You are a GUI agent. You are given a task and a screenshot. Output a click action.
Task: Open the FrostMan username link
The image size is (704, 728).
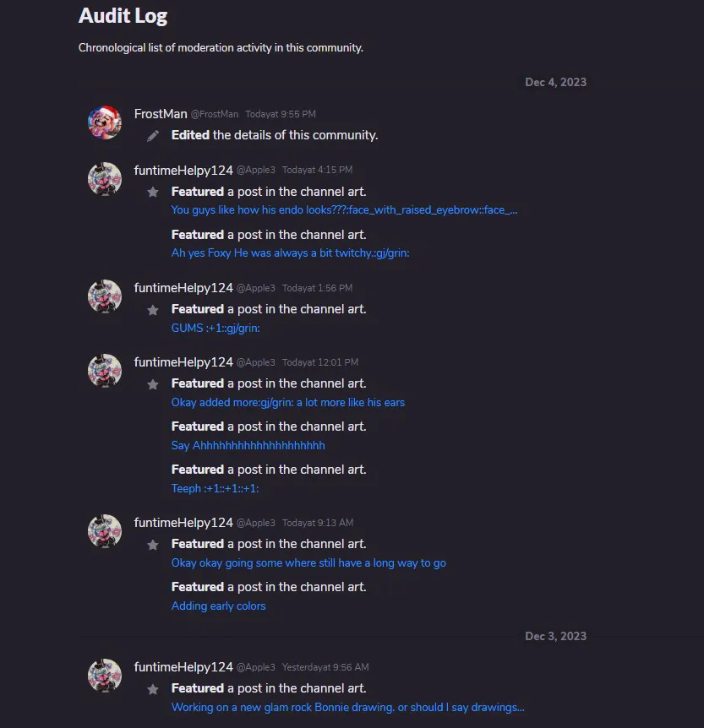(x=161, y=114)
